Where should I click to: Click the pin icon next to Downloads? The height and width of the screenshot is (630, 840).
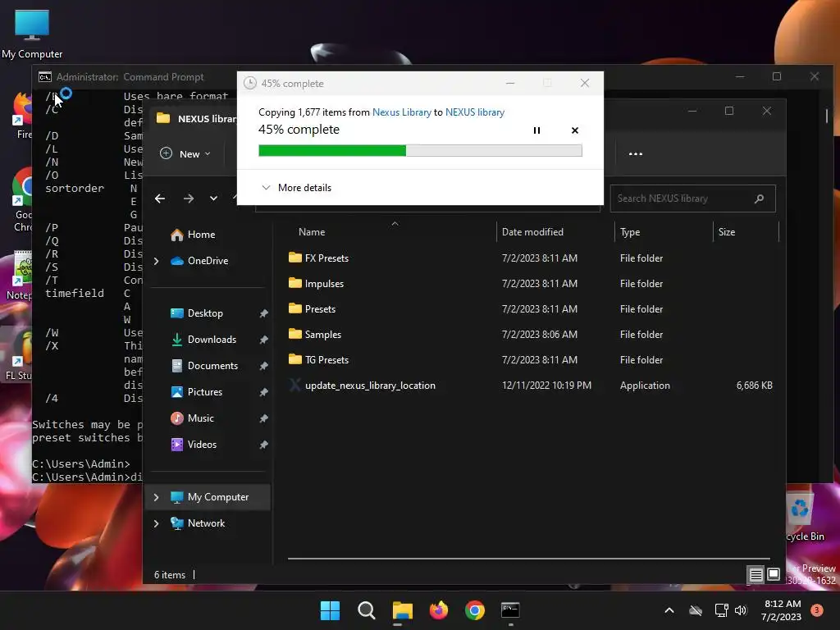(x=263, y=340)
